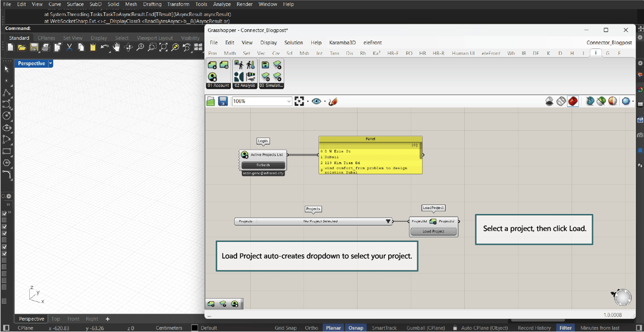Save the Grasshopper document via floppy icon
This screenshot has height=332, width=644.
(223, 101)
